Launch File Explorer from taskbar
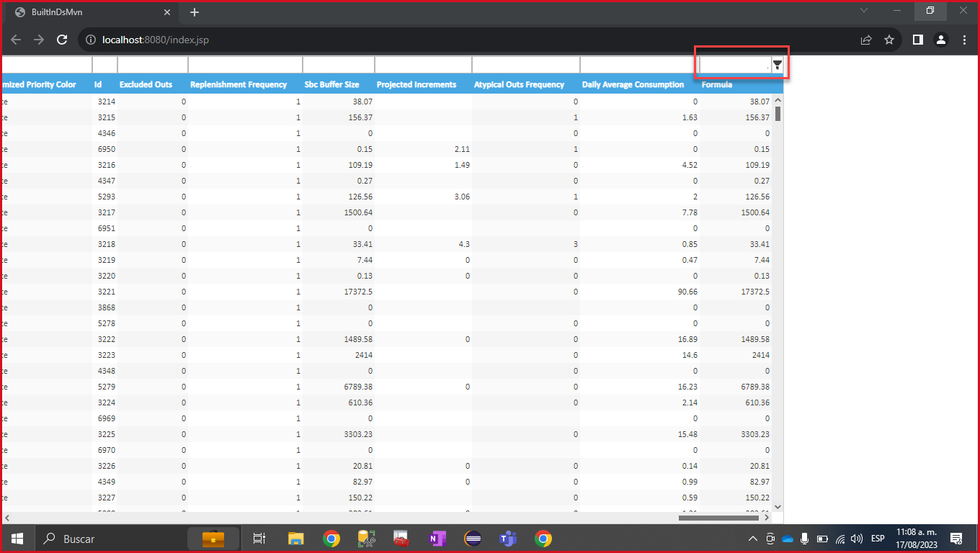The image size is (980, 553). 296,539
